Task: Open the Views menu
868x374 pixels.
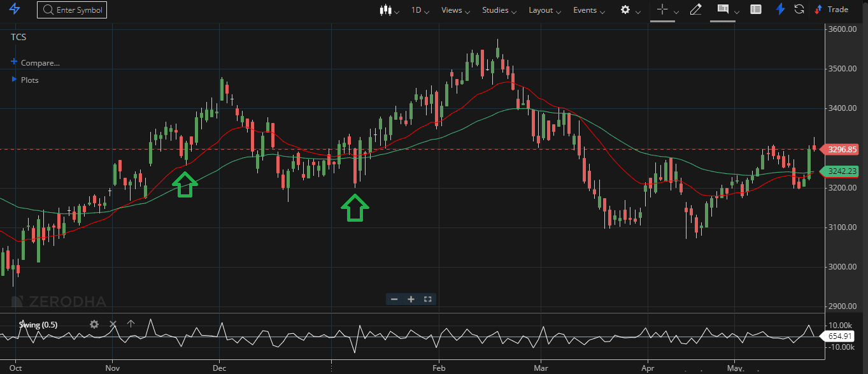Action: (x=452, y=10)
